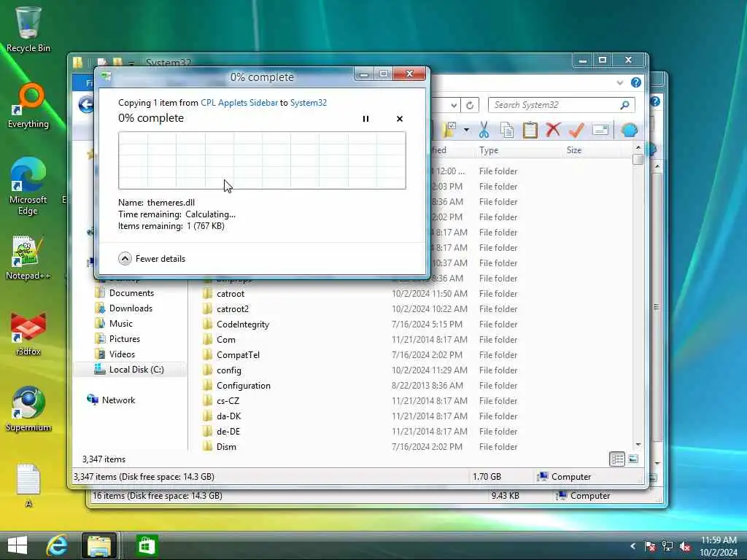Expand the ribbon with chevron
Viewport: 747px width, 560px height.
tap(619, 82)
